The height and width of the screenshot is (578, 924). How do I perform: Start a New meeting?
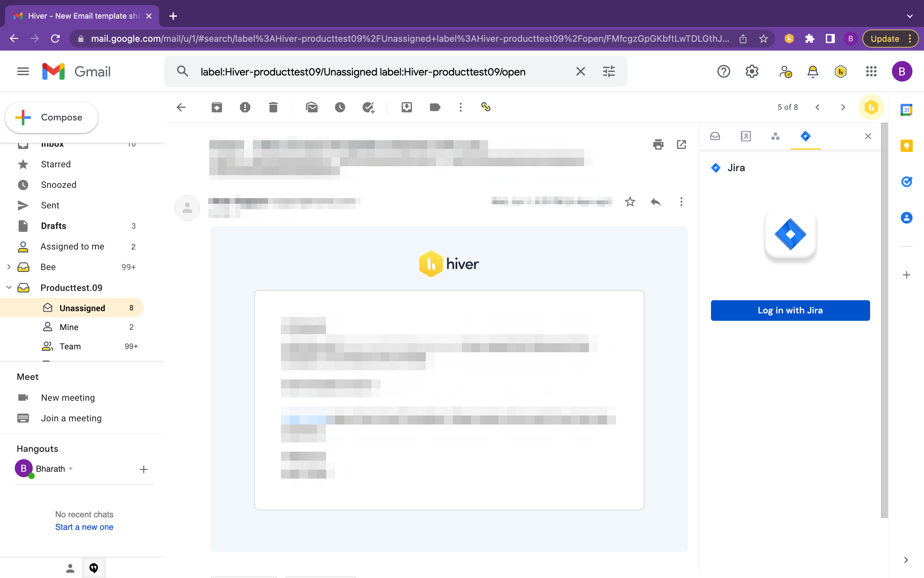68,398
